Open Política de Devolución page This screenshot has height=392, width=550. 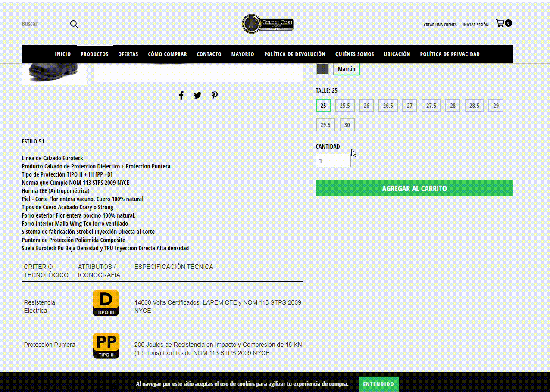pos(295,54)
